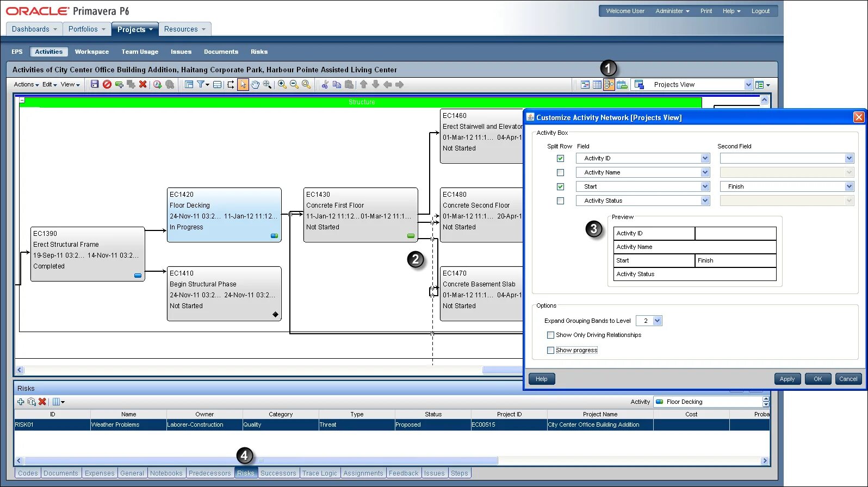The height and width of the screenshot is (487, 868).
Task: Open the Portfolios tab
Action: click(x=87, y=29)
